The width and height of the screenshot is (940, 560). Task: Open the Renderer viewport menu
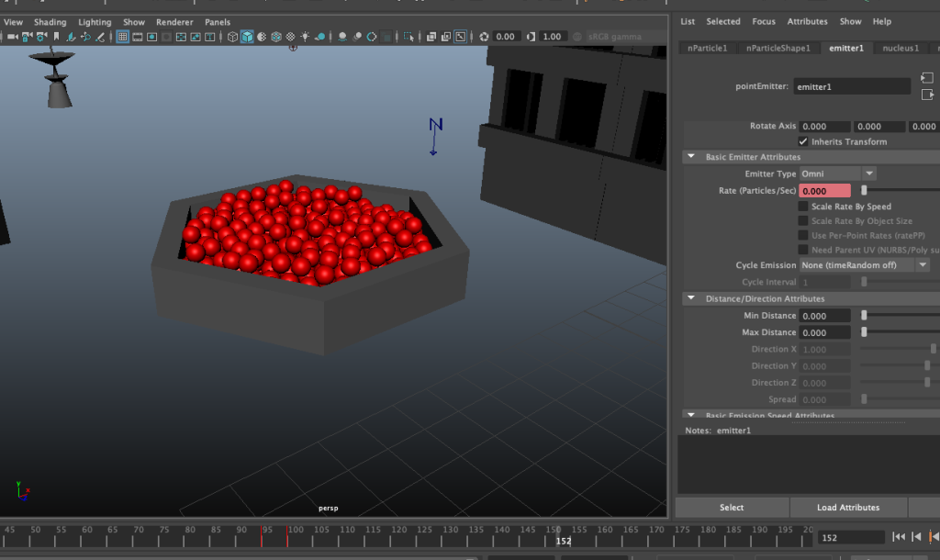(174, 22)
